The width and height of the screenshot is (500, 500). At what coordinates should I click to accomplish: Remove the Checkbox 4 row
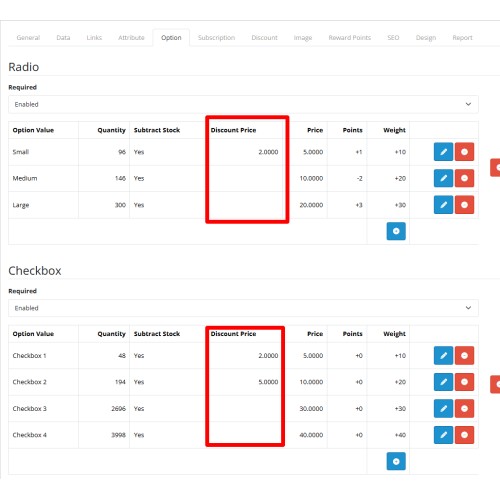click(x=464, y=435)
